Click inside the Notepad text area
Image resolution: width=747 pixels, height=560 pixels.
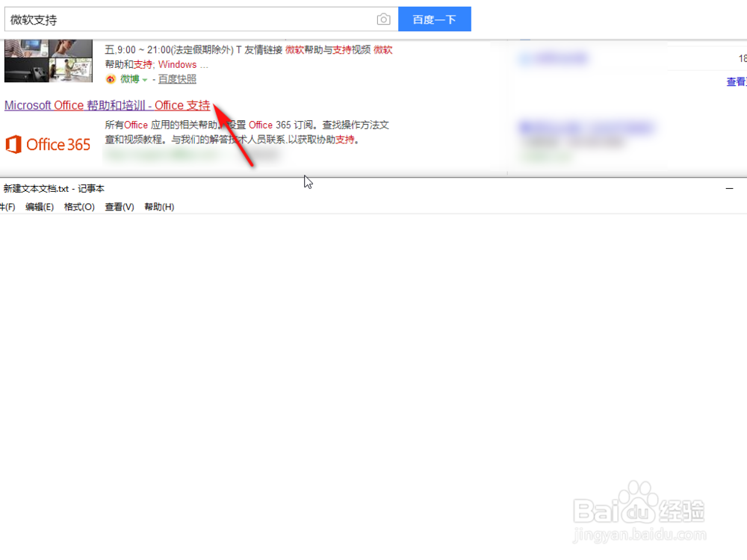(x=373, y=386)
